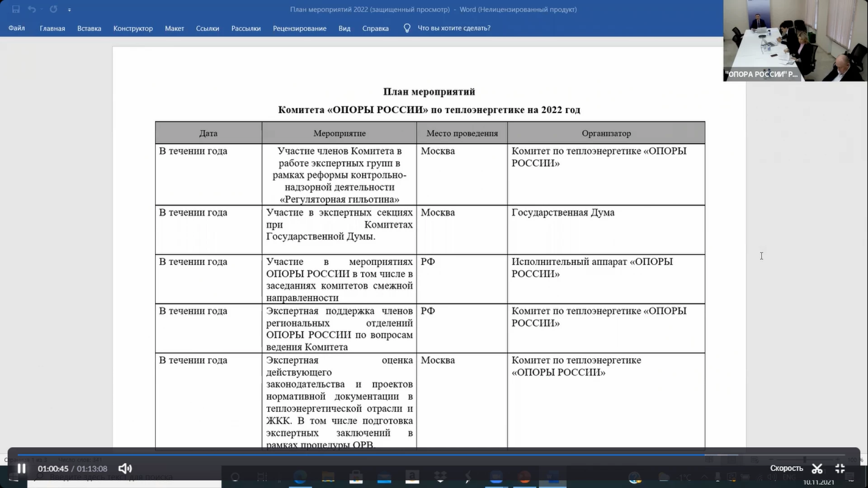Click the Mail icon in taskbar

[384, 477]
